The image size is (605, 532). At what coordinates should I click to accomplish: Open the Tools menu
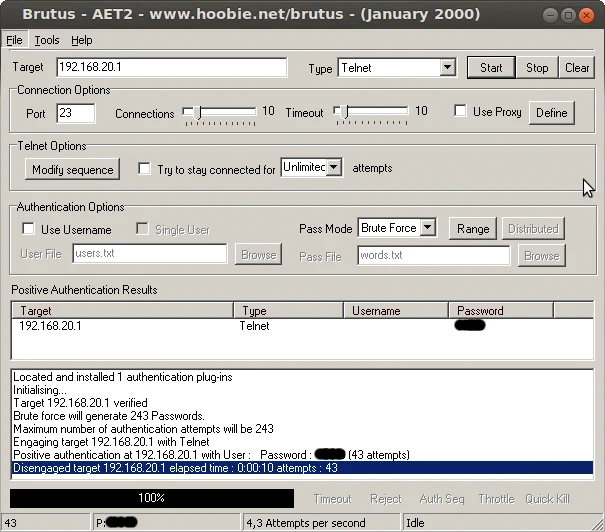(x=47, y=40)
